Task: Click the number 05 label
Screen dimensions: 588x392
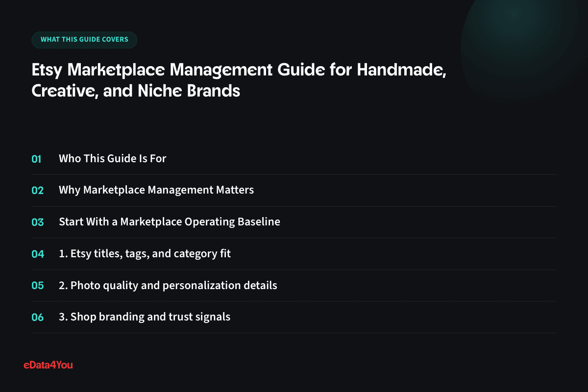Action: (38, 286)
